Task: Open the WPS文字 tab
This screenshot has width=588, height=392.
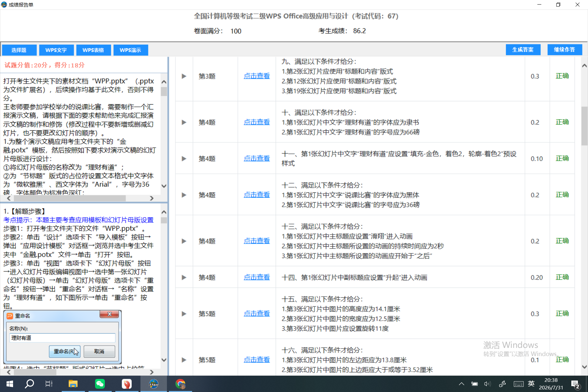Action: point(56,50)
